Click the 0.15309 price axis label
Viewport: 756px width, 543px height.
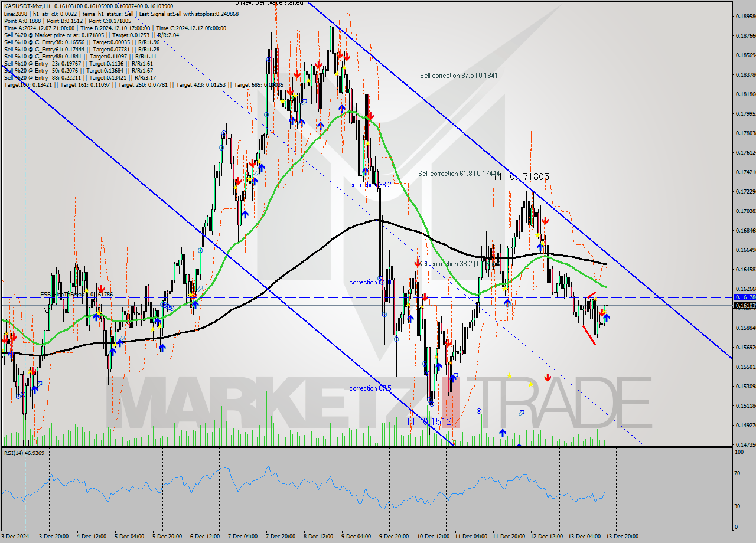pyautogui.click(x=745, y=386)
